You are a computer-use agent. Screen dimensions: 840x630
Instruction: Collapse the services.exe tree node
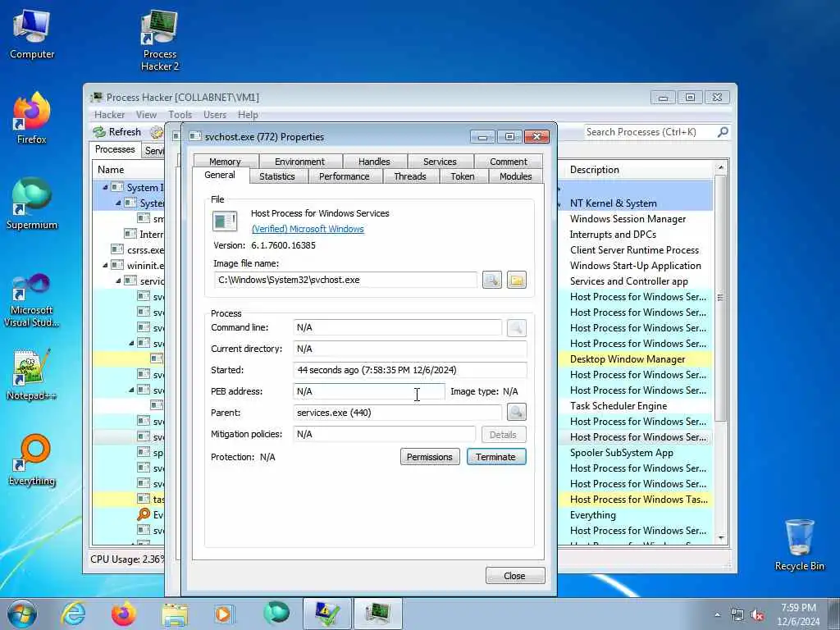[x=118, y=281]
